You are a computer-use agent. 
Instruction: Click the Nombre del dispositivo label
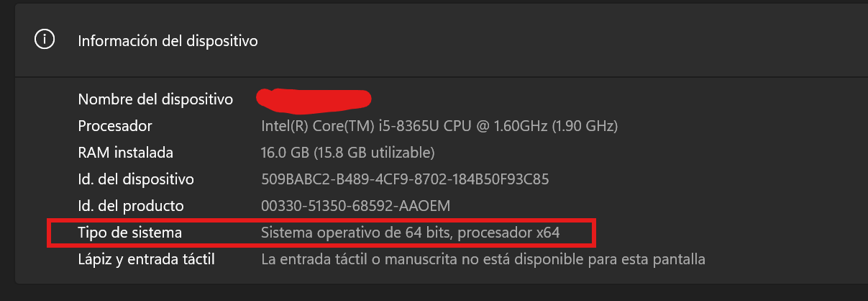click(x=155, y=99)
